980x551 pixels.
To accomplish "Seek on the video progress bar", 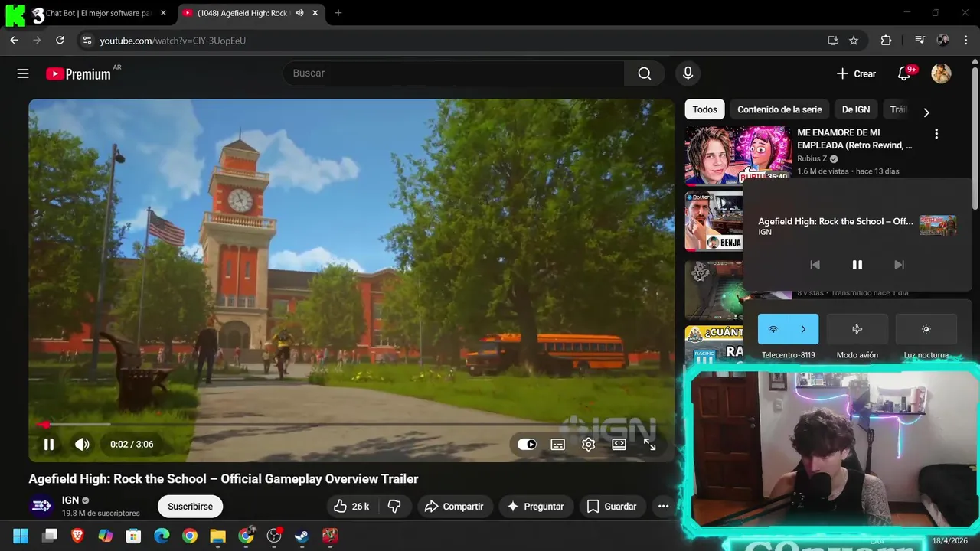I will [x=351, y=424].
